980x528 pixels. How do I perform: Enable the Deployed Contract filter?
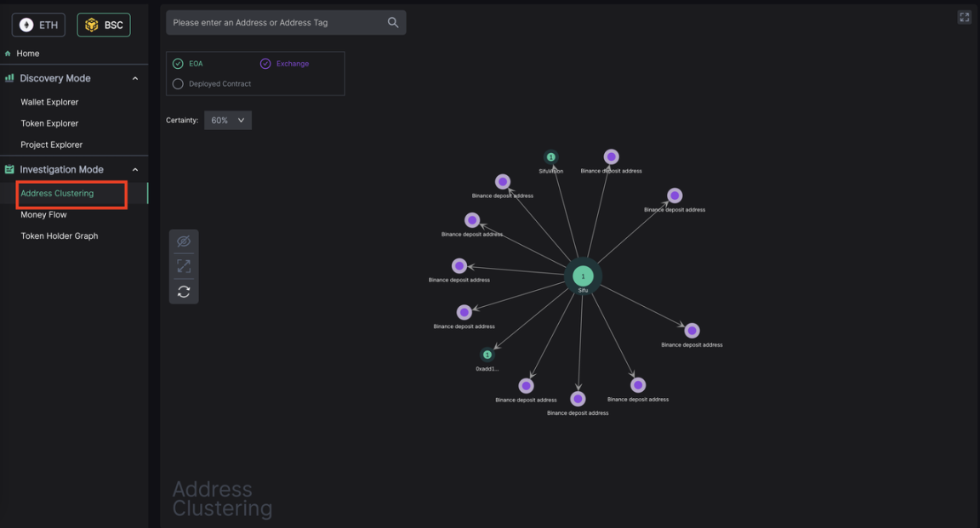(178, 84)
